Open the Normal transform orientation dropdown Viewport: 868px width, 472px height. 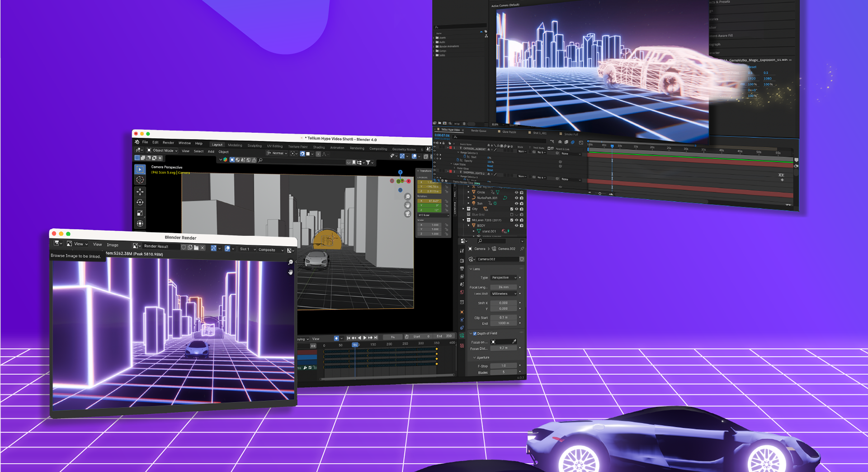coord(277,153)
